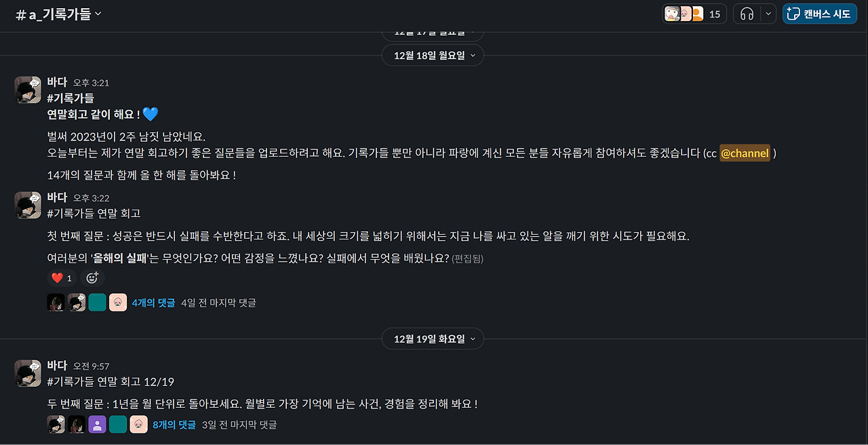Start a huddle with the headphones icon

tap(747, 14)
